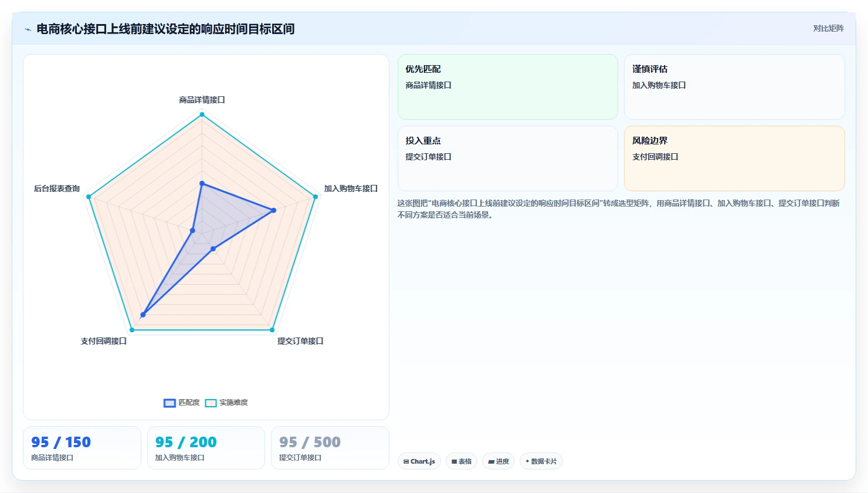
Task: Click the 数据卡片 tag chip
Action: 541,461
